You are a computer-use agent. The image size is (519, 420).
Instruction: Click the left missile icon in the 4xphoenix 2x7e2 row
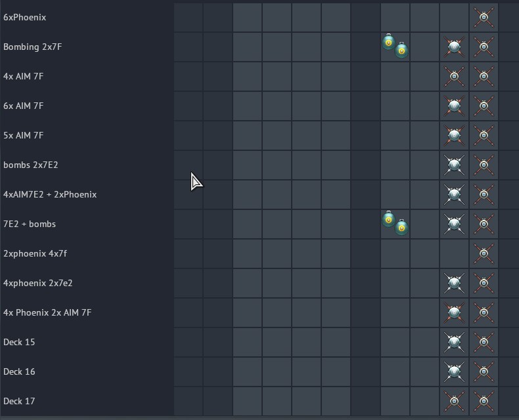click(454, 283)
